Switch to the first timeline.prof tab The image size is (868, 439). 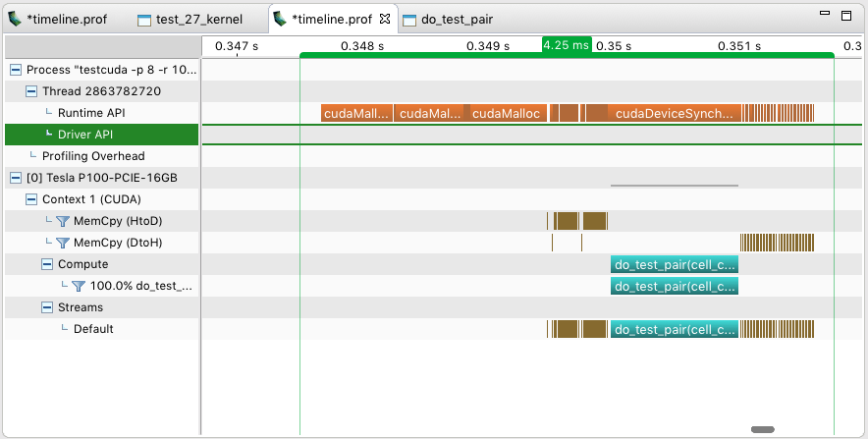[x=67, y=20]
